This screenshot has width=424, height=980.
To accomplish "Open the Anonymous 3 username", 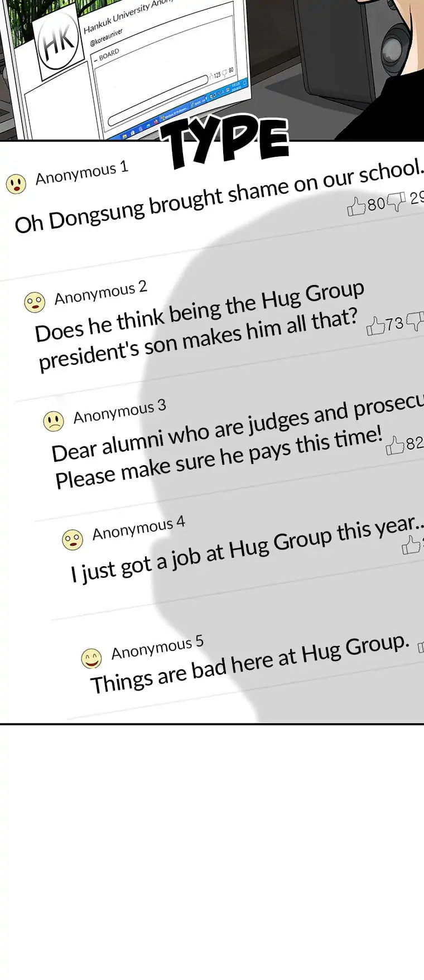I will point(120,411).
